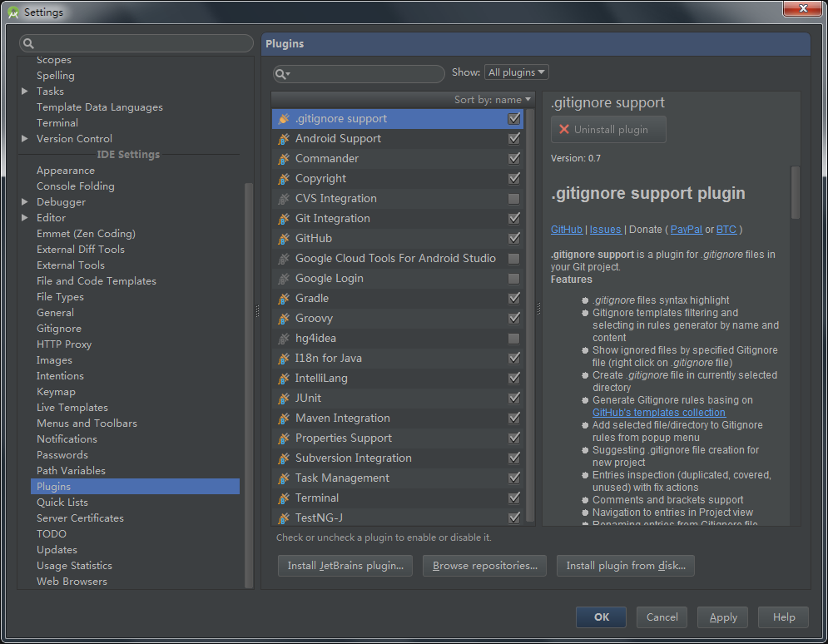
Task: Open GitHub's templates collection link
Action: pyautogui.click(x=658, y=413)
